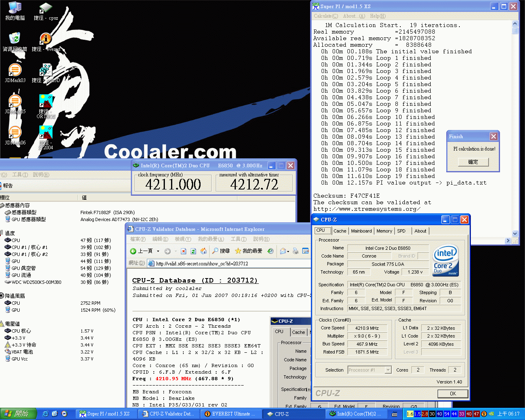Click IE Stop page-loading icon

point(183,251)
